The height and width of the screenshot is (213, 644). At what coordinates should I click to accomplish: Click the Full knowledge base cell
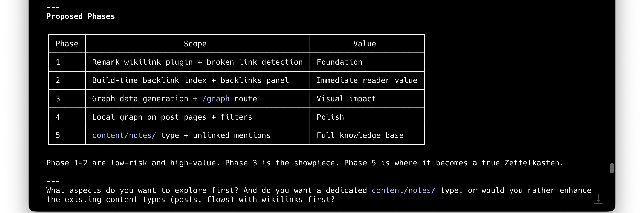360,135
